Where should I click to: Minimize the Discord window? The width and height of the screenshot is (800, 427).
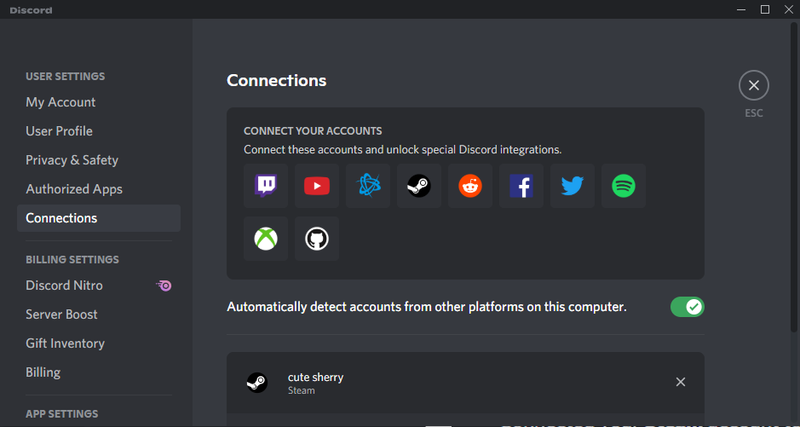coord(741,10)
